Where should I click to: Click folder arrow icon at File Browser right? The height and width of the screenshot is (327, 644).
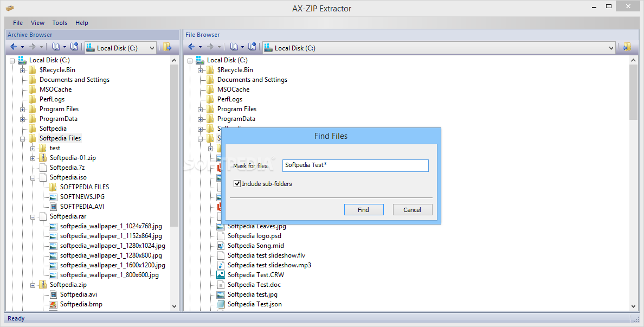click(626, 47)
